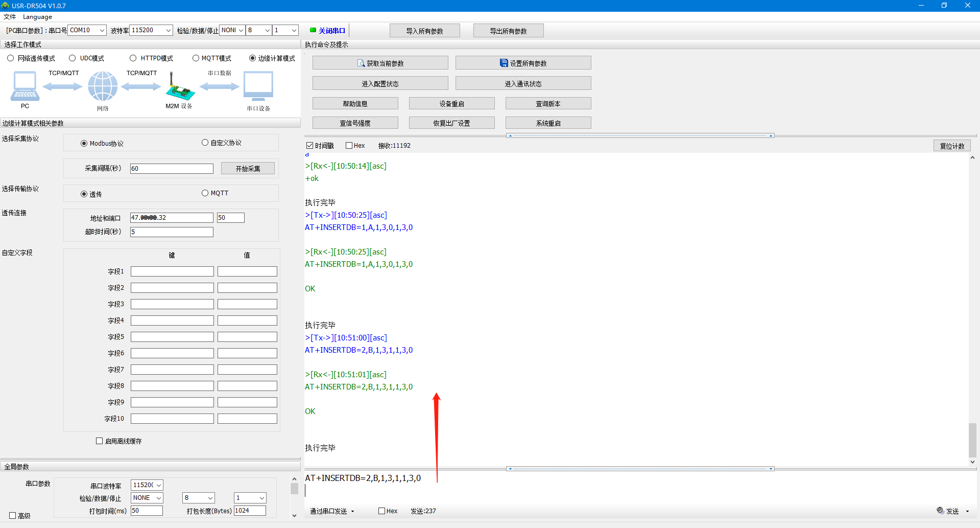Image resolution: width=980 pixels, height=528 pixels.
Task: Open the Language menu
Action: 37,17
